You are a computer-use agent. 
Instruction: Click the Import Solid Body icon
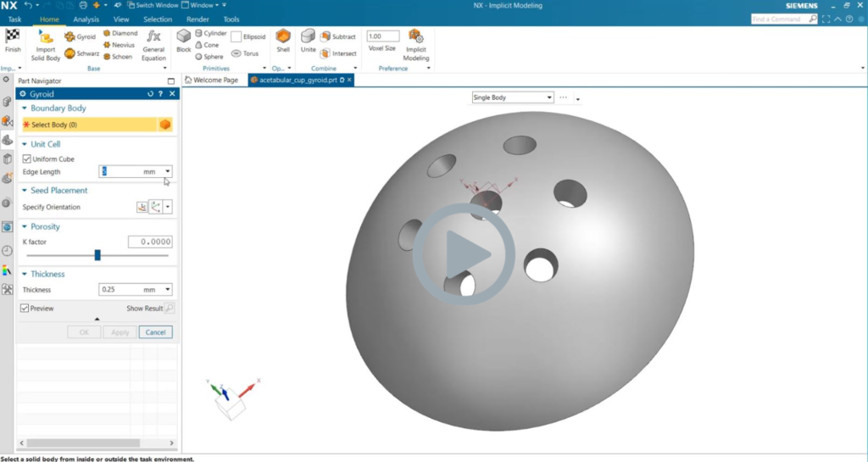[x=46, y=36]
